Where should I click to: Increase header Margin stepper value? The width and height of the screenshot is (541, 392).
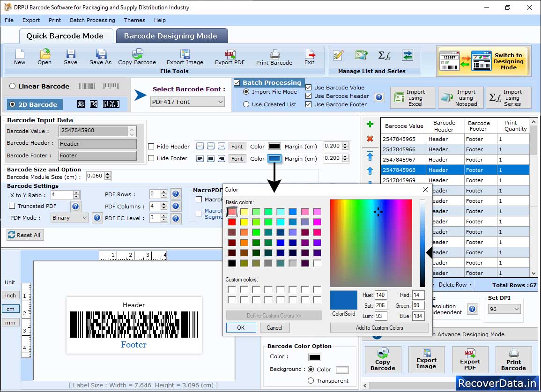[345, 144]
